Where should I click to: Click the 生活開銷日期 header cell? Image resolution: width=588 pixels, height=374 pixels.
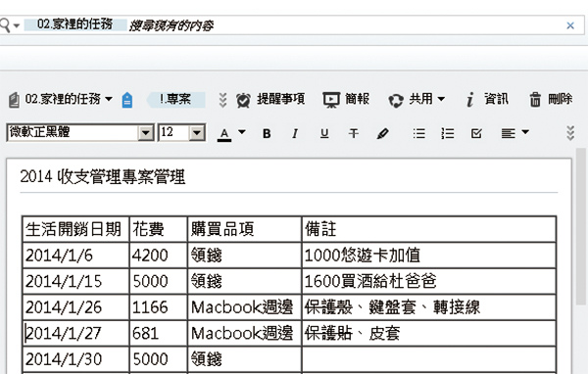(x=75, y=229)
